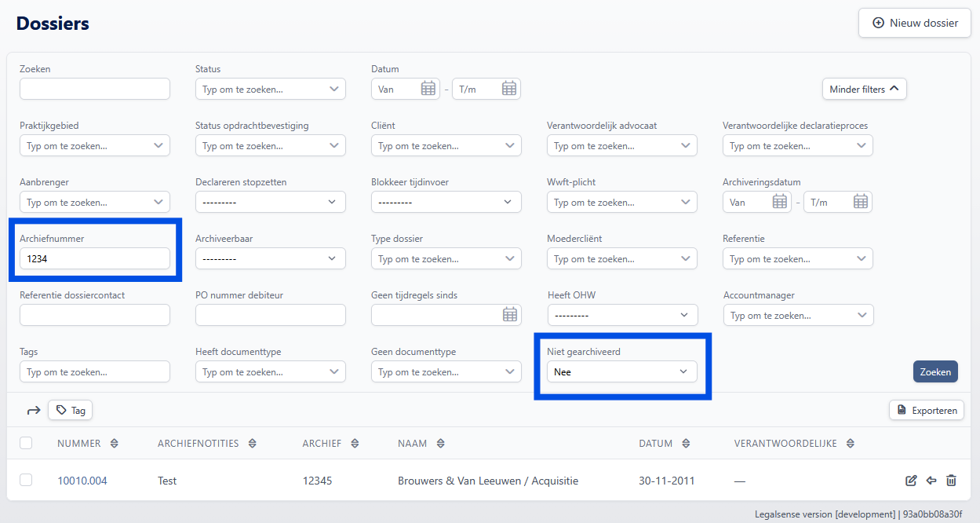Open the Geen documenttype dropdown

pyautogui.click(x=446, y=371)
